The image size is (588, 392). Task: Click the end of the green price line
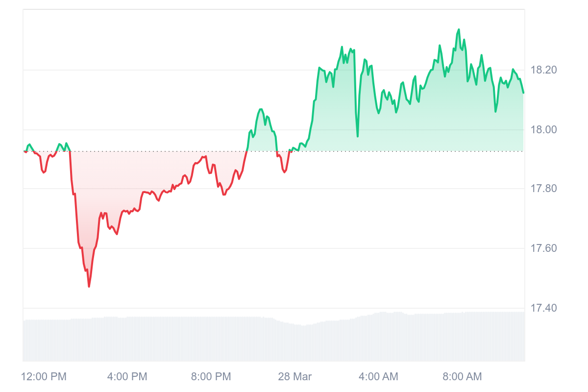point(523,93)
